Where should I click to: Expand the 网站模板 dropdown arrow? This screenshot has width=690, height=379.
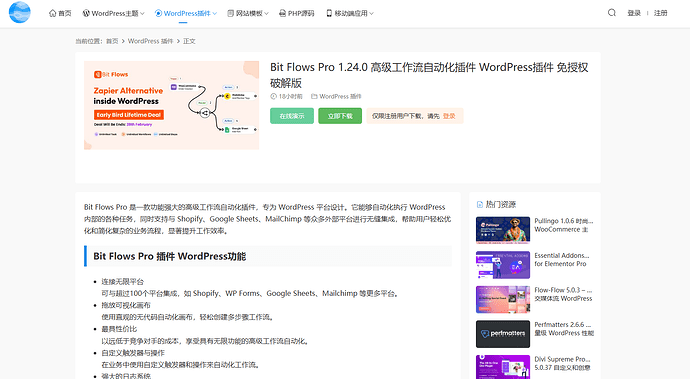click(x=266, y=14)
